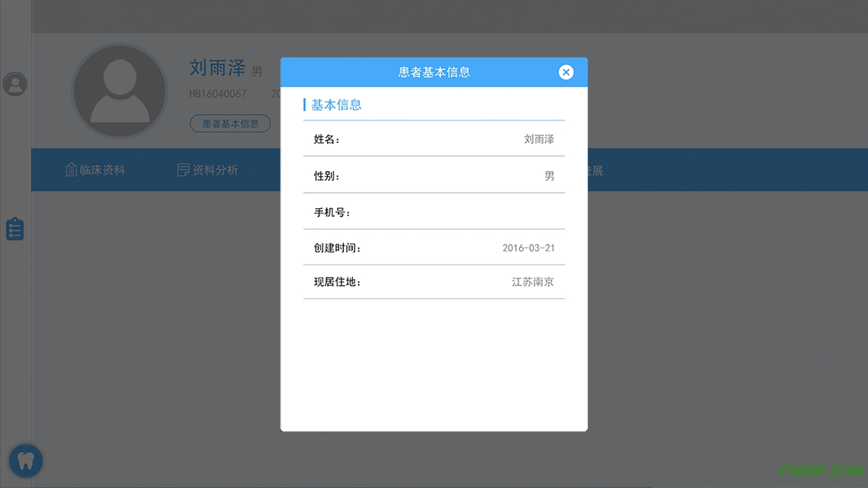Click the 现居住地 value 江苏南京
This screenshot has height=488, width=868.
(x=532, y=282)
